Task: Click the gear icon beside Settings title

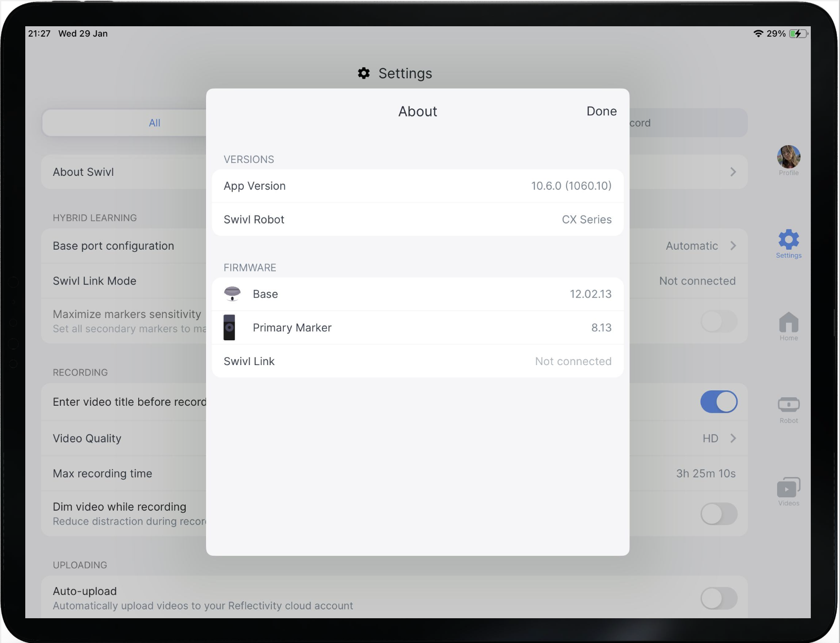Action: click(364, 73)
